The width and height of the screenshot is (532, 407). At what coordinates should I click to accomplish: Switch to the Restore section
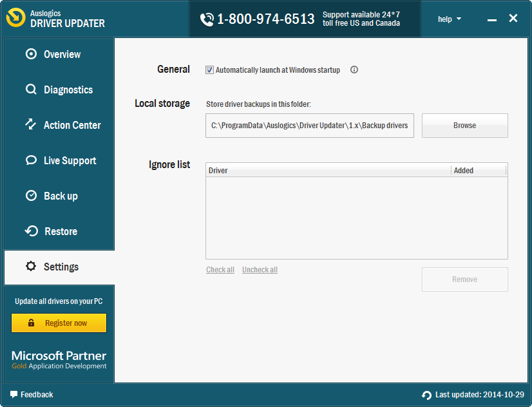click(59, 231)
